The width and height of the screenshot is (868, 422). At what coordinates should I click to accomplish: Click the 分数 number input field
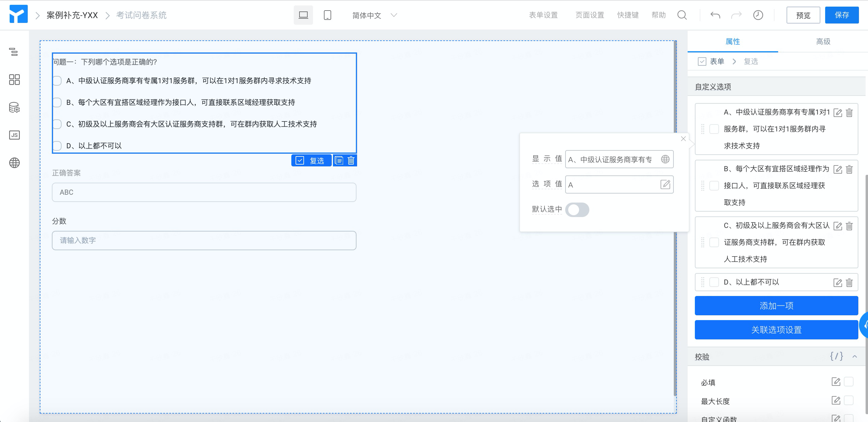coord(204,241)
